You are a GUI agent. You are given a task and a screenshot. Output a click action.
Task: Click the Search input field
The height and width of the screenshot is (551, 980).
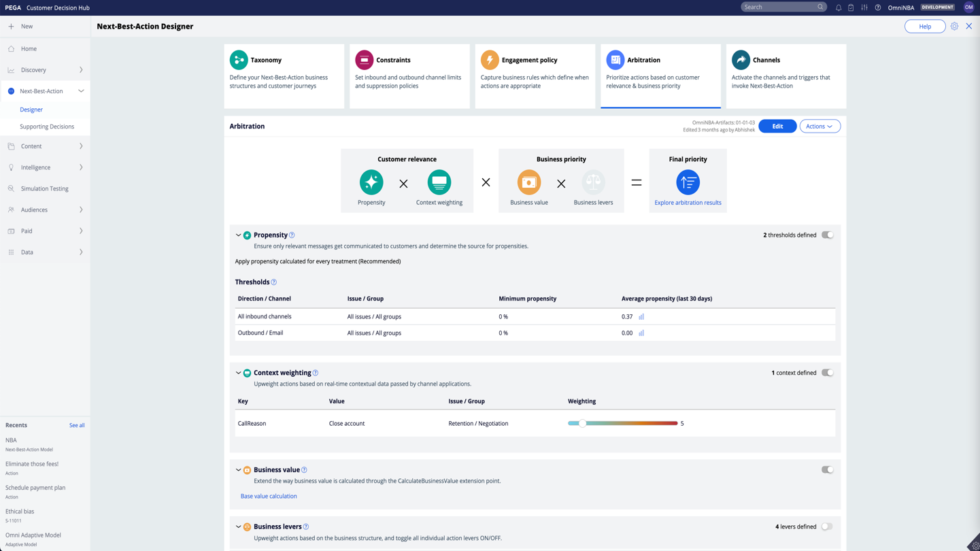tap(779, 7)
